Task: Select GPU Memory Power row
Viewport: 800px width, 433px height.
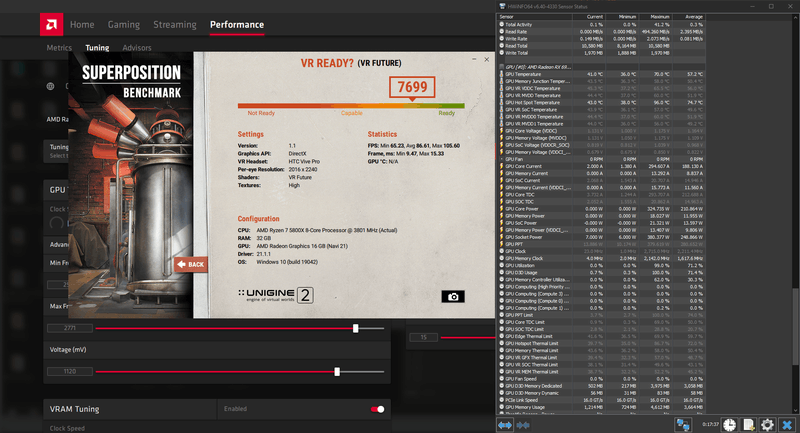Action: pyautogui.click(x=602, y=216)
